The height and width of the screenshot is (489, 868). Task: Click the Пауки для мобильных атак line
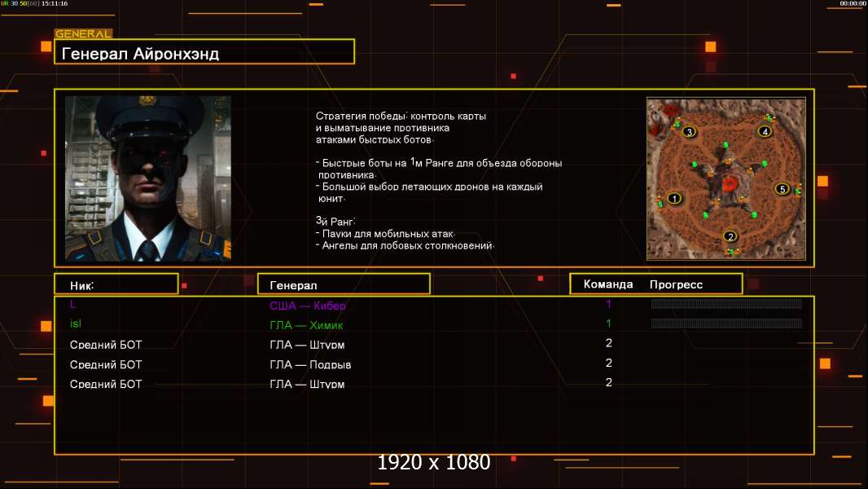(385, 234)
